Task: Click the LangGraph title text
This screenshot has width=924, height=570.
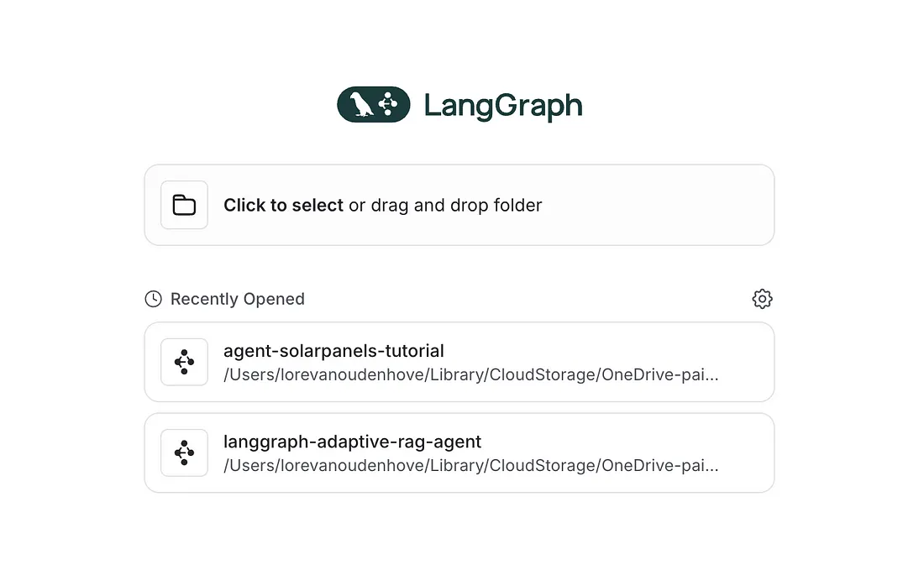Action: [x=503, y=106]
